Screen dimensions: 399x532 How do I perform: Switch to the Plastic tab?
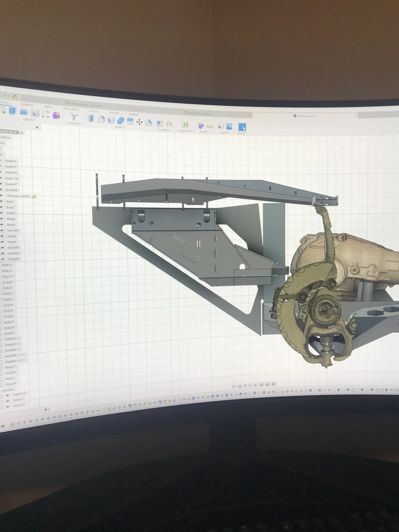coord(94,111)
